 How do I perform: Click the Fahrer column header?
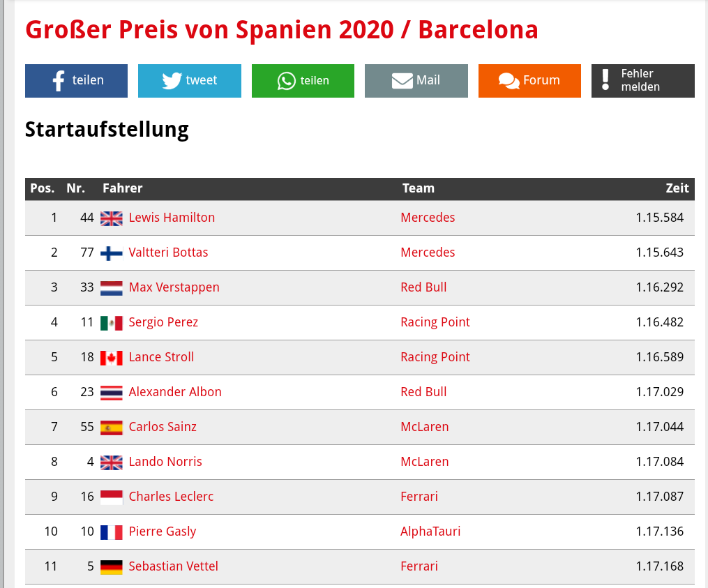point(122,188)
